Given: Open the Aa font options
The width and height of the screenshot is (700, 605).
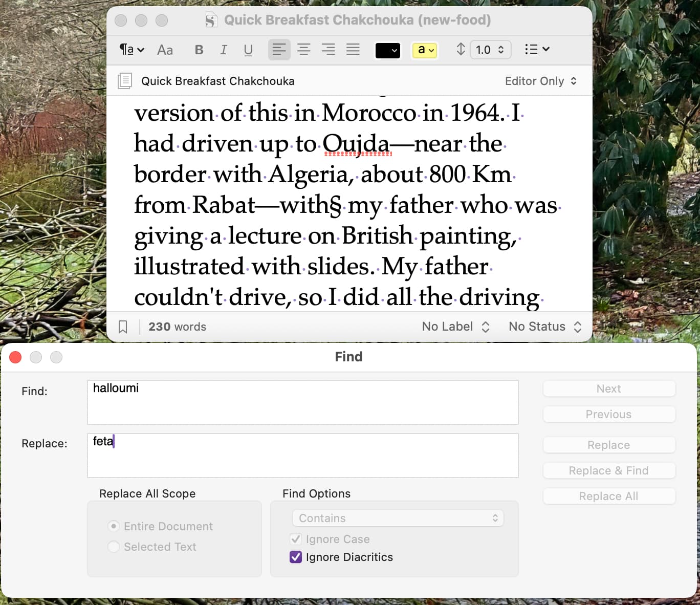Looking at the screenshot, I should pyautogui.click(x=165, y=50).
